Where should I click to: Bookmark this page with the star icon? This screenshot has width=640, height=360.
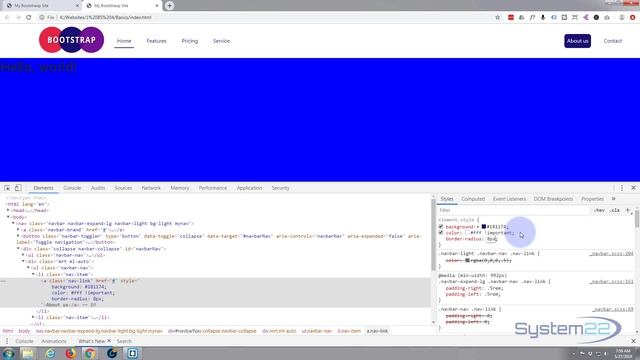[498, 18]
